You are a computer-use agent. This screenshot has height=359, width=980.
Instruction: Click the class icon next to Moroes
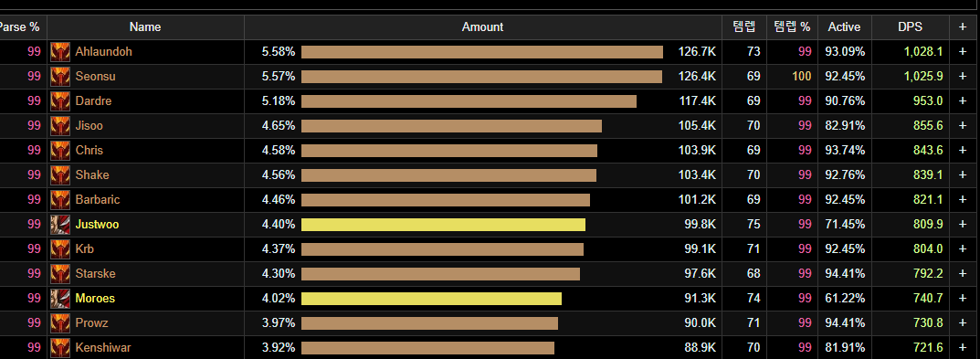coord(60,299)
